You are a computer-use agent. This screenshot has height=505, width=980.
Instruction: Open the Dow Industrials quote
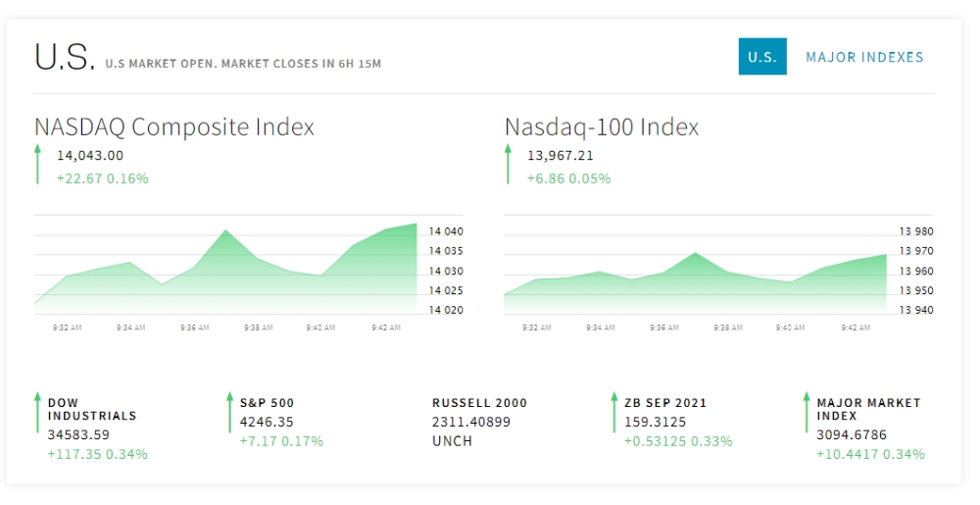pos(92,409)
